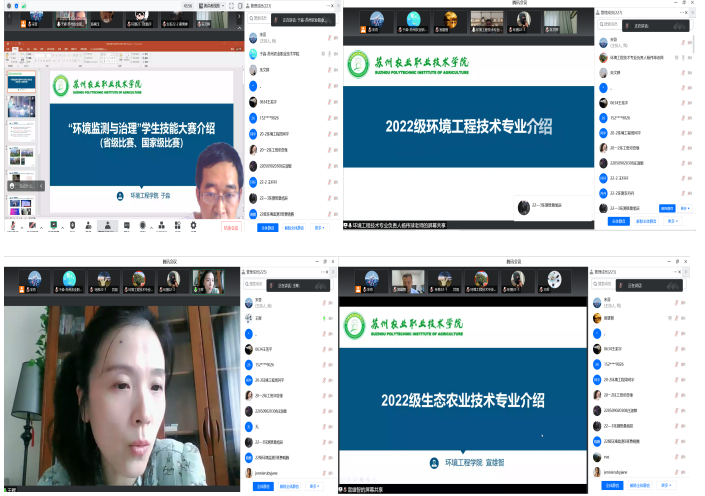Toggle mic for 无 in bottom-left member list

pyautogui.click(x=325, y=426)
